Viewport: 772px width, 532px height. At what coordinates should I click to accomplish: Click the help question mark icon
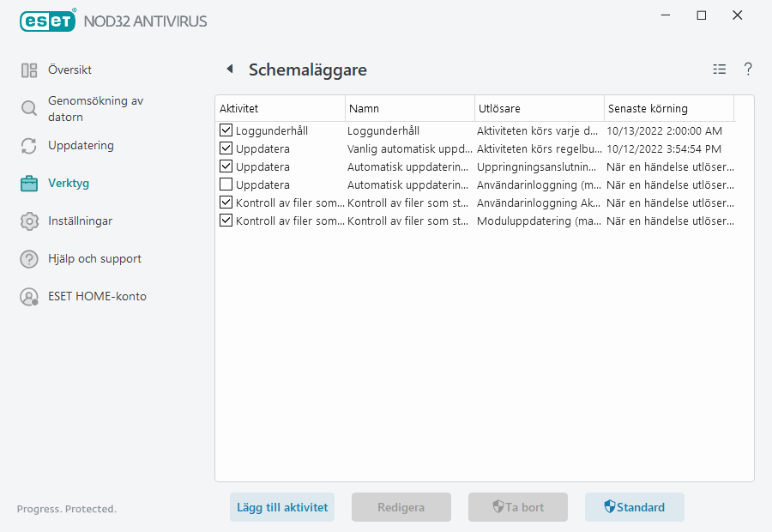747,70
